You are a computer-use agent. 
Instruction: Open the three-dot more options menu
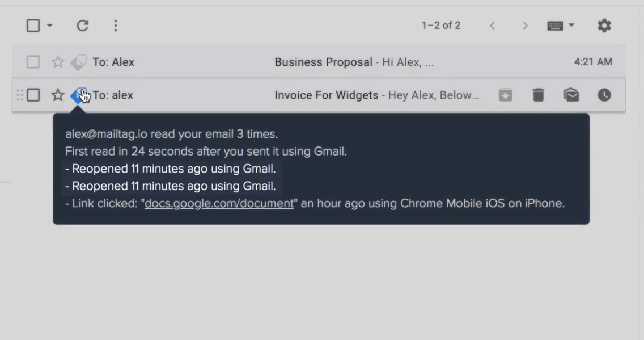click(x=116, y=26)
